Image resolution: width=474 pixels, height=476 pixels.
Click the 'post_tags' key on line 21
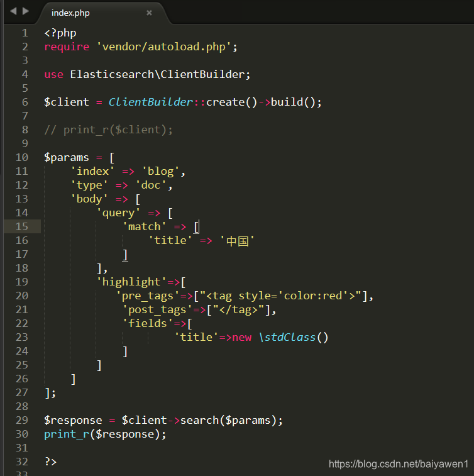tap(157, 309)
